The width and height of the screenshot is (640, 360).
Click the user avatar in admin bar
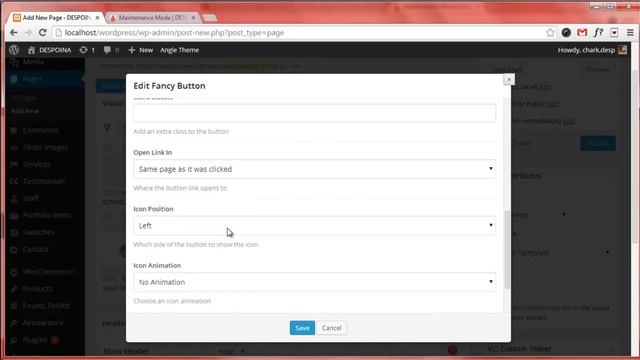click(x=622, y=50)
